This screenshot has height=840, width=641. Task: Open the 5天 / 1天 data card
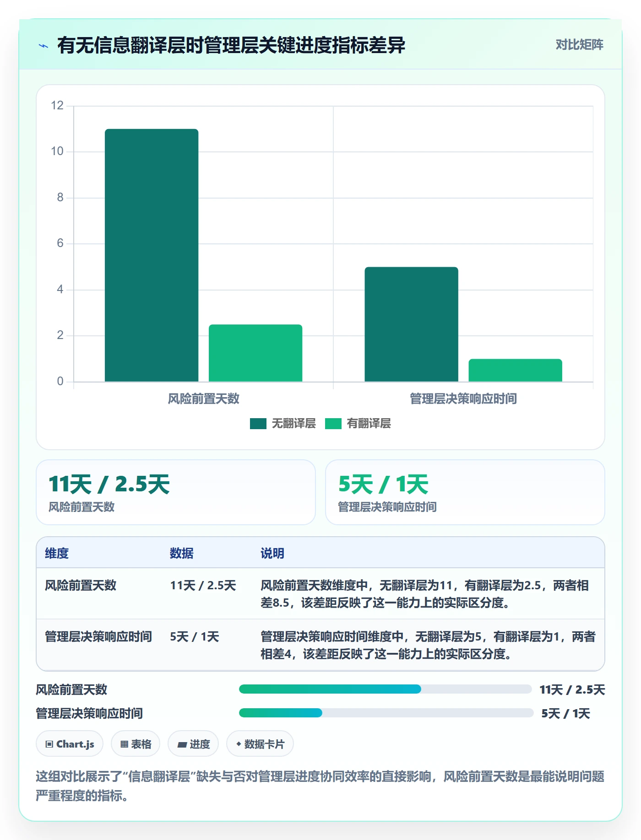tap(465, 492)
